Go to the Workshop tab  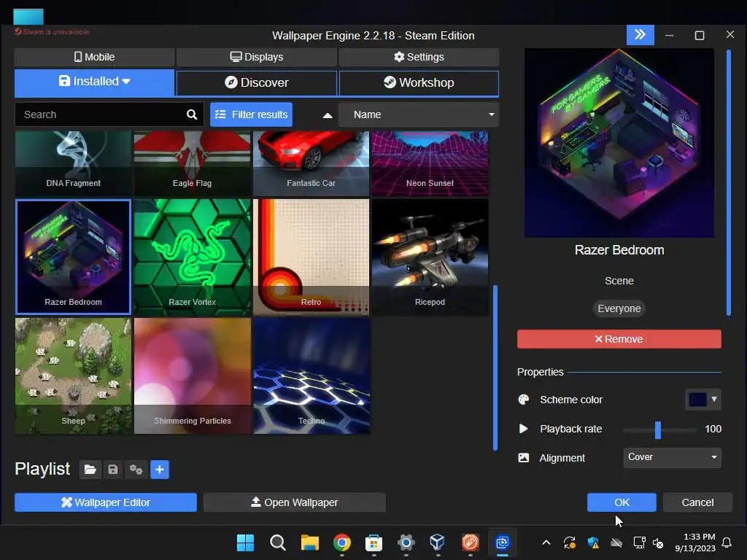(419, 83)
